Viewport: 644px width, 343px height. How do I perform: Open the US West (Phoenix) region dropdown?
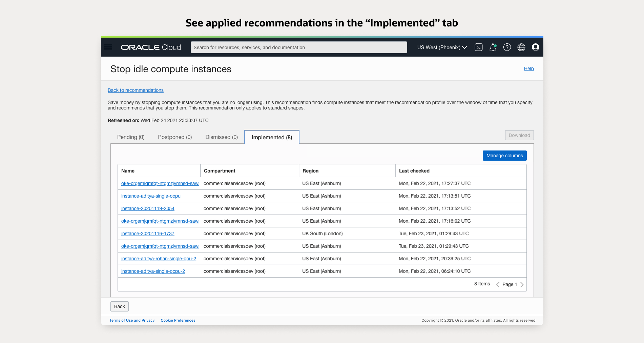pyautogui.click(x=441, y=47)
